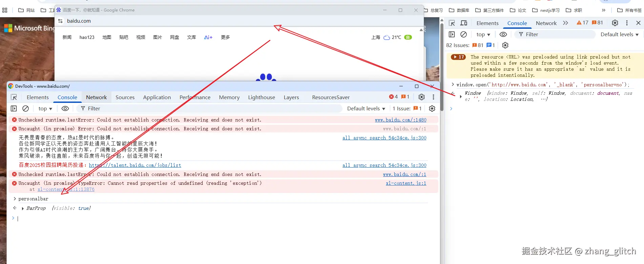The image size is (644, 264).
Task: Open issues settings gear beside '82 Issues' label
Action: click(x=505, y=45)
